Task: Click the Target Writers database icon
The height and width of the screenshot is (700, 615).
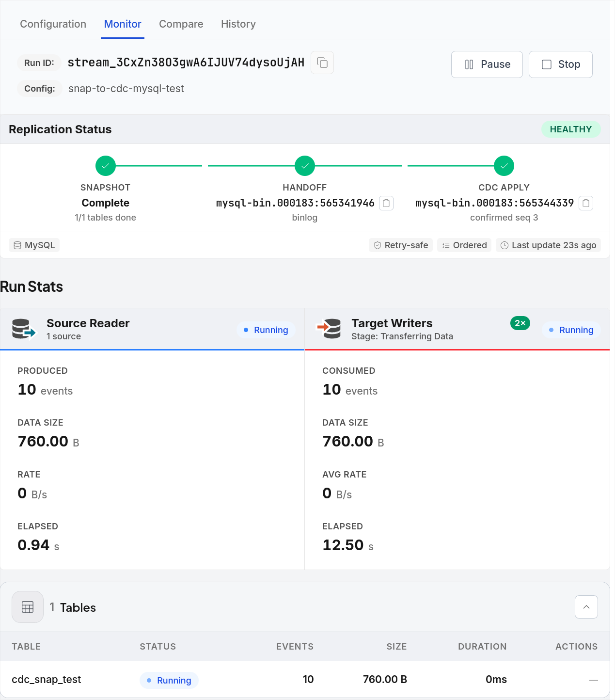Action: pyautogui.click(x=329, y=329)
